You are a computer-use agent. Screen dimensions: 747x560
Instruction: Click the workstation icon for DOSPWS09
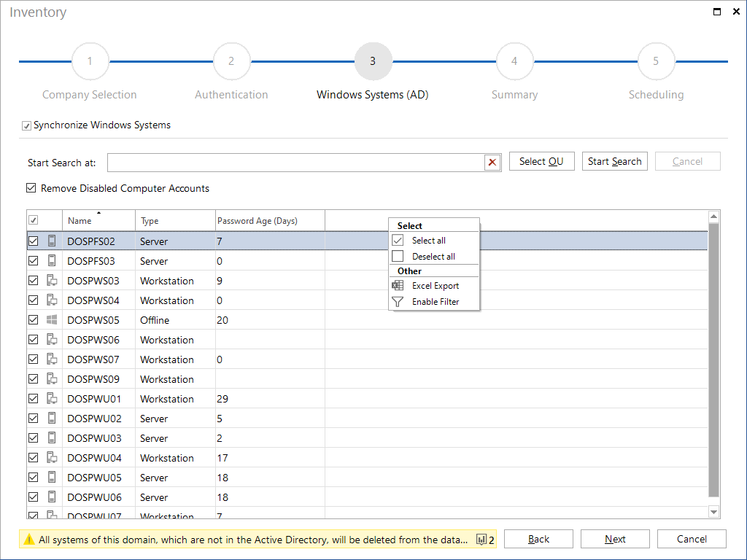coord(52,379)
